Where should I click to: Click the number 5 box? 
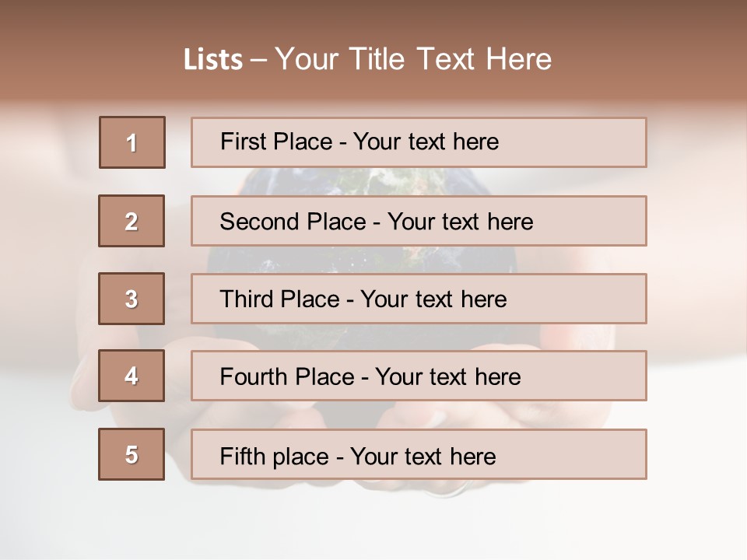(x=132, y=454)
